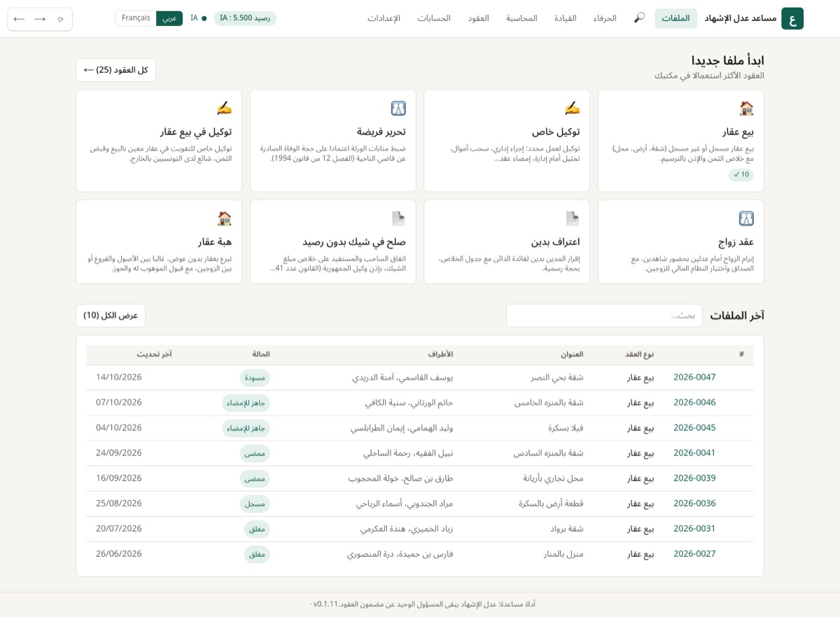Screen dimensions: 840x617
Task: Go to the الحرفاء menu
Action: coord(605,18)
